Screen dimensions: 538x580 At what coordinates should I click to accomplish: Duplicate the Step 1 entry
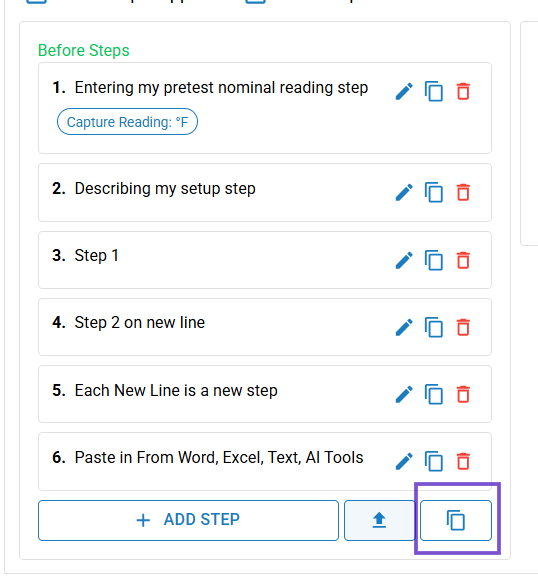[x=434, y=260]
